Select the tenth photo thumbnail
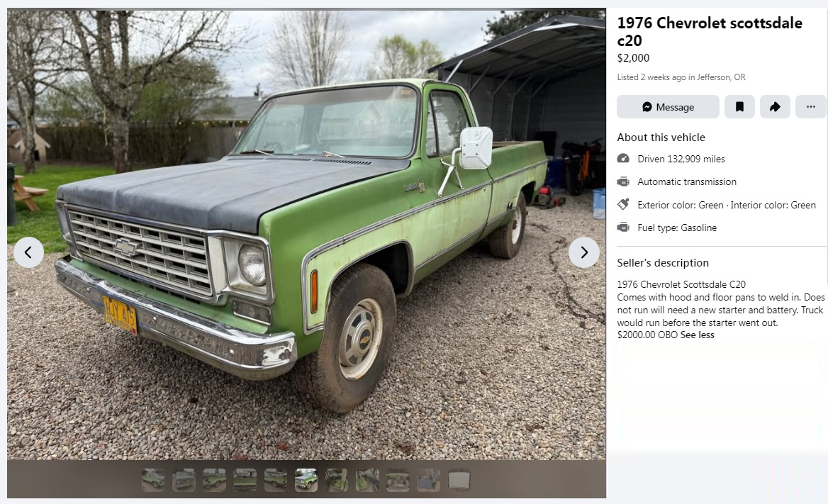828x504 pixels. [429, 480]
